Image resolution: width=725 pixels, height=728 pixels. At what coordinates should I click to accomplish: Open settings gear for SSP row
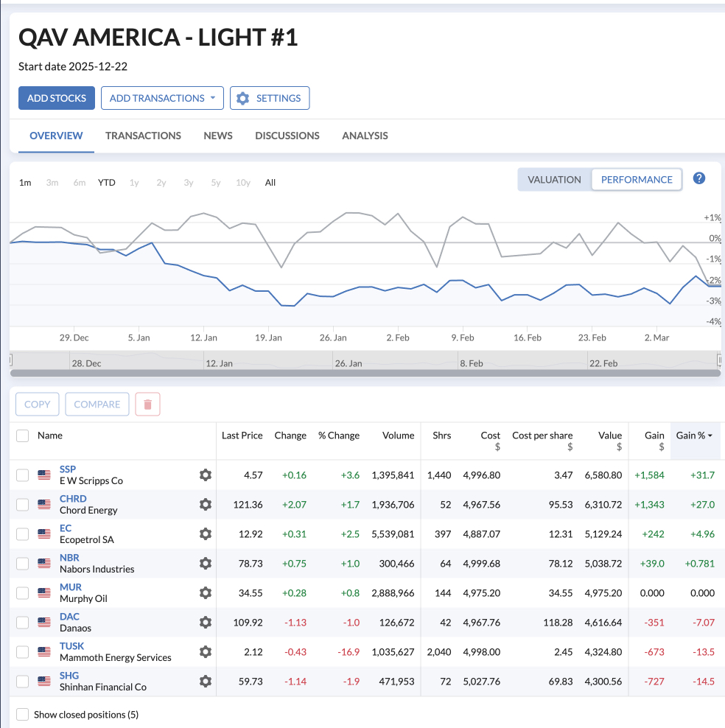[206, 475]
